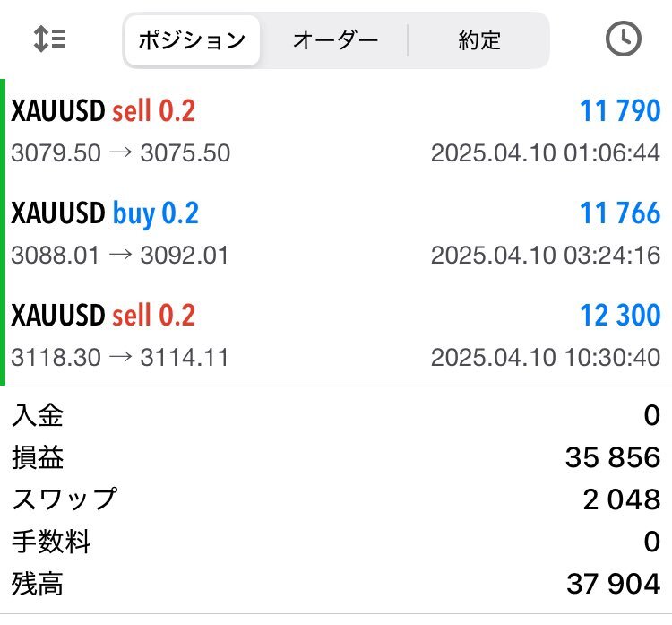Screen dimensions: 672x625
Task: Tap the 2025.04.10 01:06:44 timestamp
Action: point(545,153)
